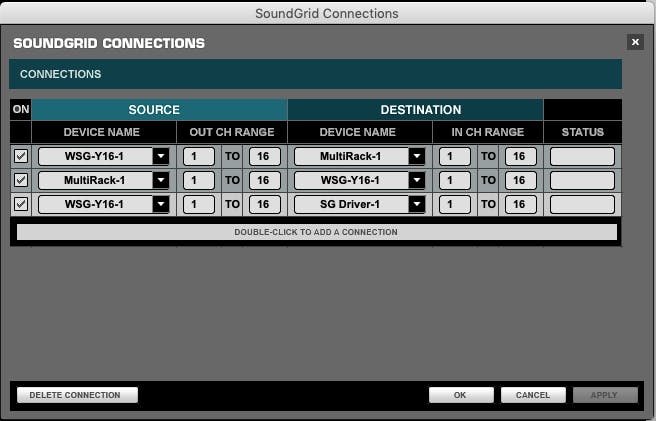Click the APPLY button
The height and width of the screenshot is (421, 656).
pos(605,395)
